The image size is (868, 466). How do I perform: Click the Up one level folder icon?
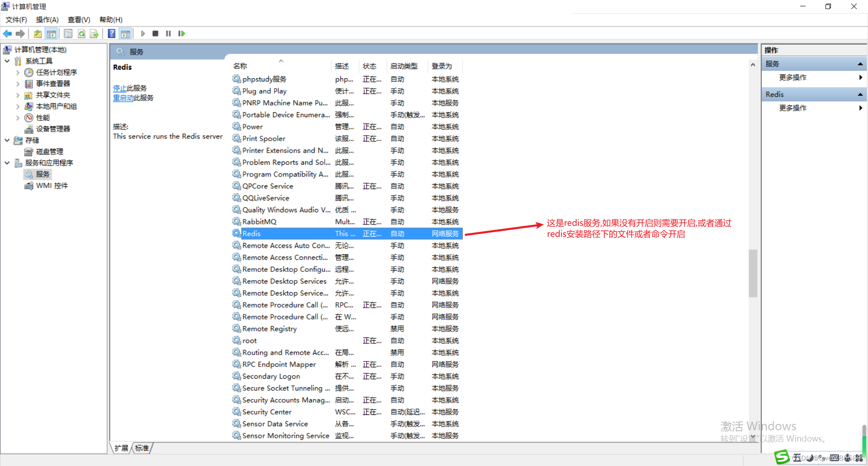[x=38, y=33]
